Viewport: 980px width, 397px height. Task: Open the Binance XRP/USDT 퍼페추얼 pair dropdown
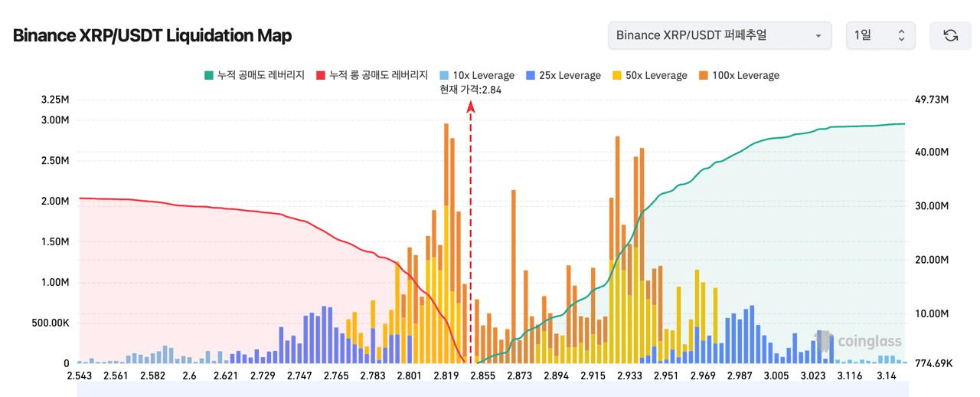click(719, 35)
